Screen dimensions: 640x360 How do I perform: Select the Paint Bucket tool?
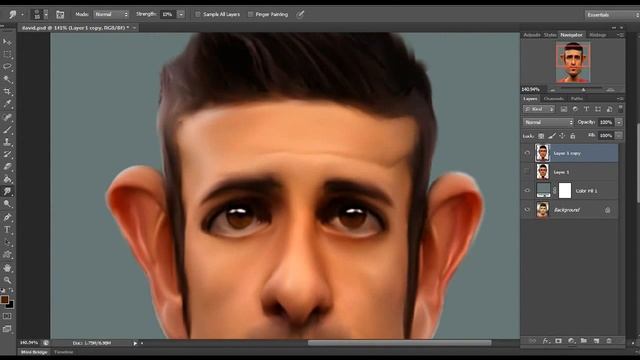7,179
